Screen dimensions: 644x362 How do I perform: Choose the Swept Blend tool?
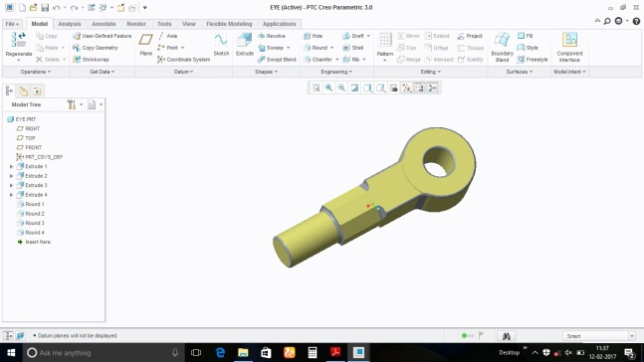point(277,60)
